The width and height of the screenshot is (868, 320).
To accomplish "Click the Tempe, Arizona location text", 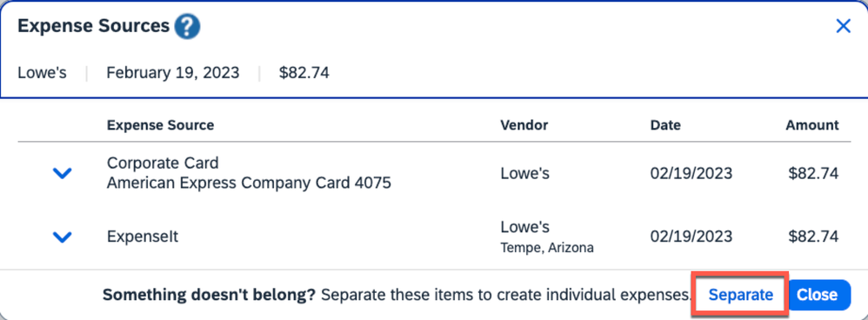I will tap(547, 248).
